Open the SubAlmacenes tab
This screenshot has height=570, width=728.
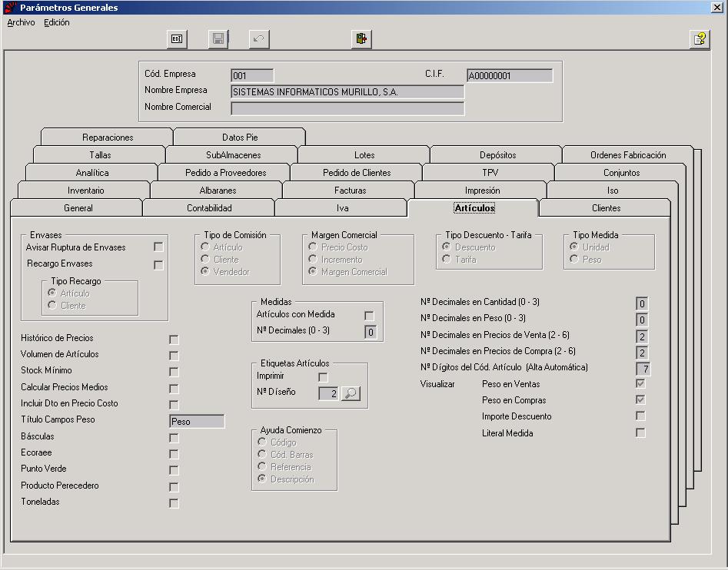[x=233, y=155]
